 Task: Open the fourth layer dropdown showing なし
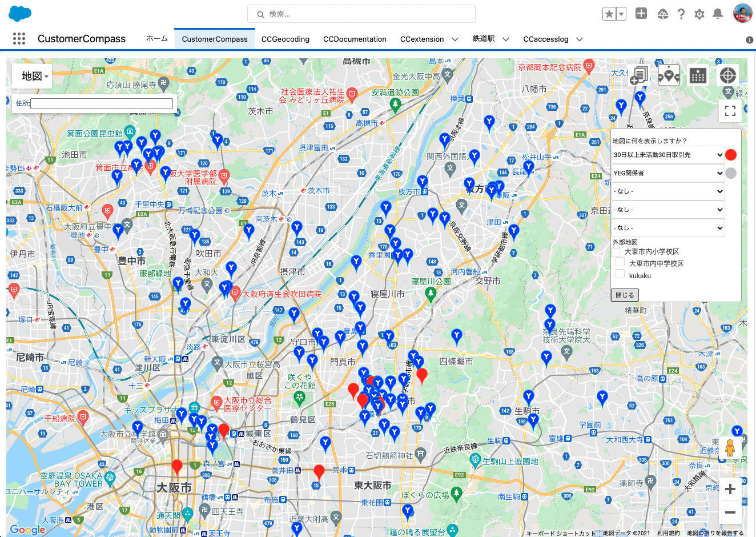coord(668,210)
